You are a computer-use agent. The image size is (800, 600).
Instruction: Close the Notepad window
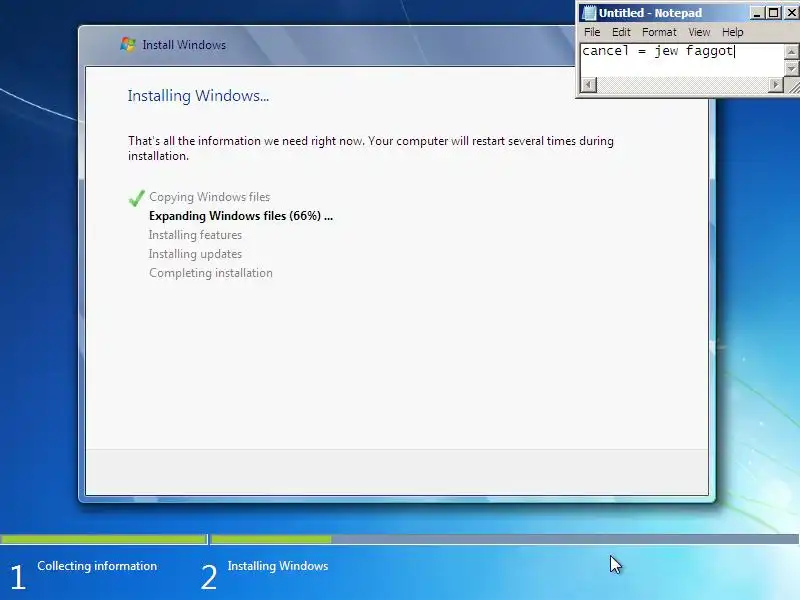[x=791, y=13]
